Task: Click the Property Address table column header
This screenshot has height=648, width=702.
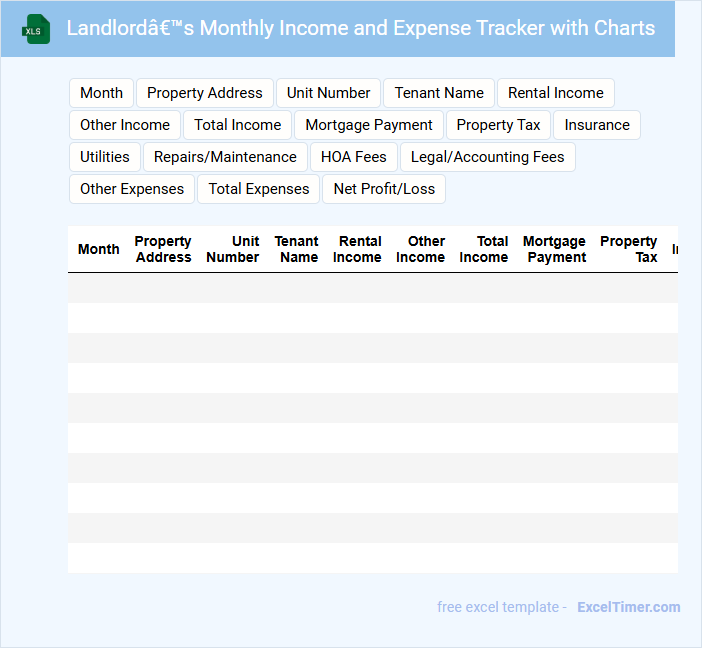Action: tap(163, 249)
